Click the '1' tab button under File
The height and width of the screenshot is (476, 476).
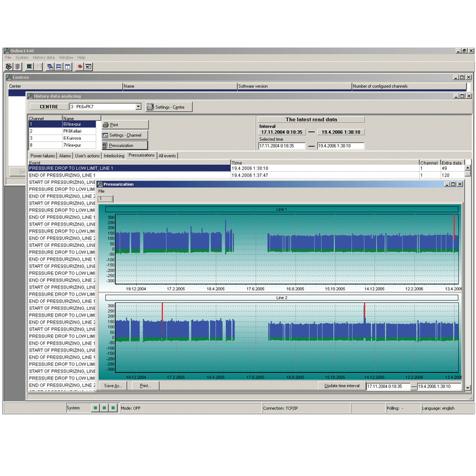pos(105,199)
